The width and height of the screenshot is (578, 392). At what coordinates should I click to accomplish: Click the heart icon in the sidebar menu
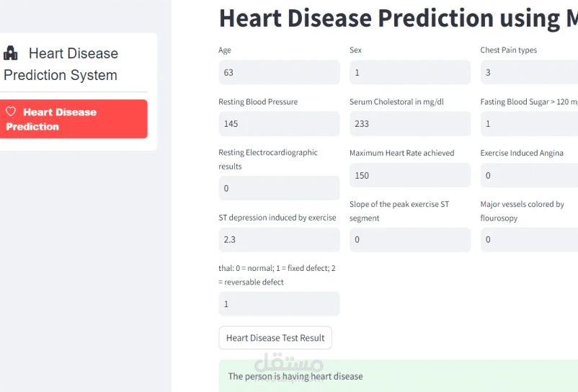(11, 112)
